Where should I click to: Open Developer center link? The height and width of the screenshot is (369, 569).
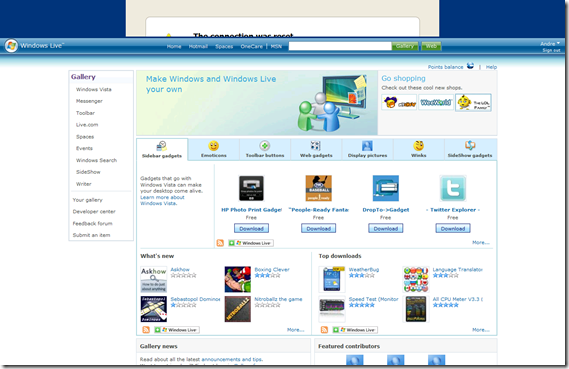pos(94,212)
